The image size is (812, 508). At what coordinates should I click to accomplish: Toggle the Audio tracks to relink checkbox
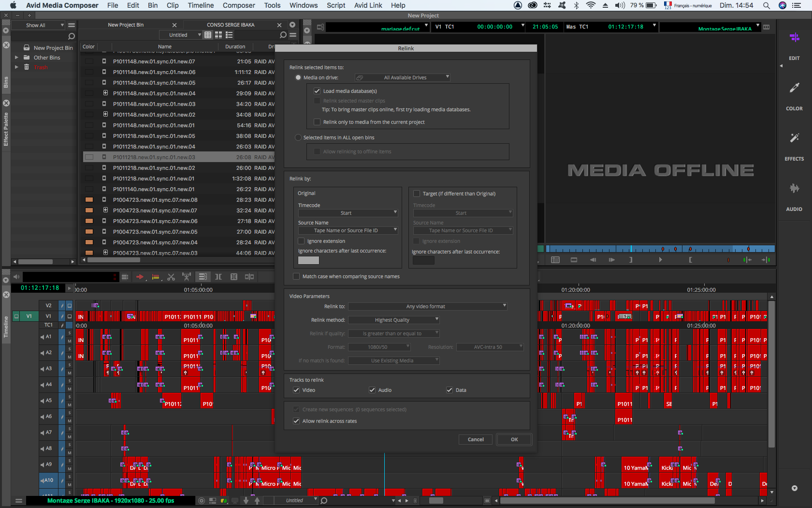[x=372, y=390]
